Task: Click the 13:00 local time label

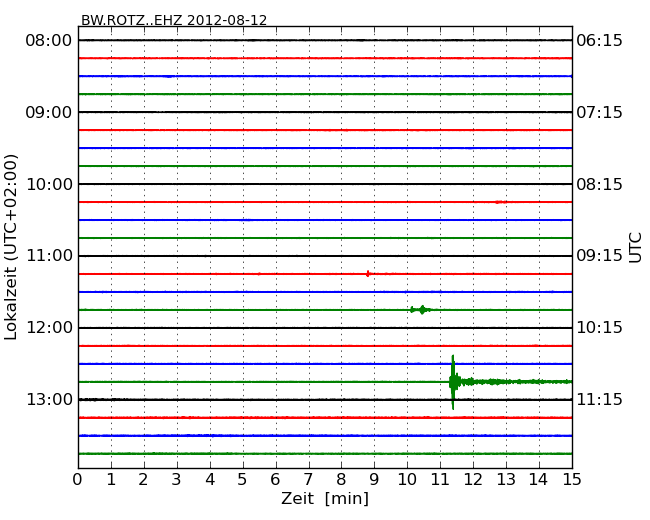Action: [49, 399]
